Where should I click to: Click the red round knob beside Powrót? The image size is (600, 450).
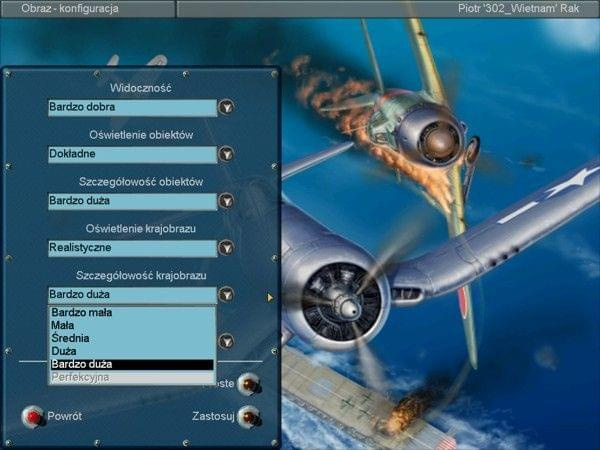[33, 416]
